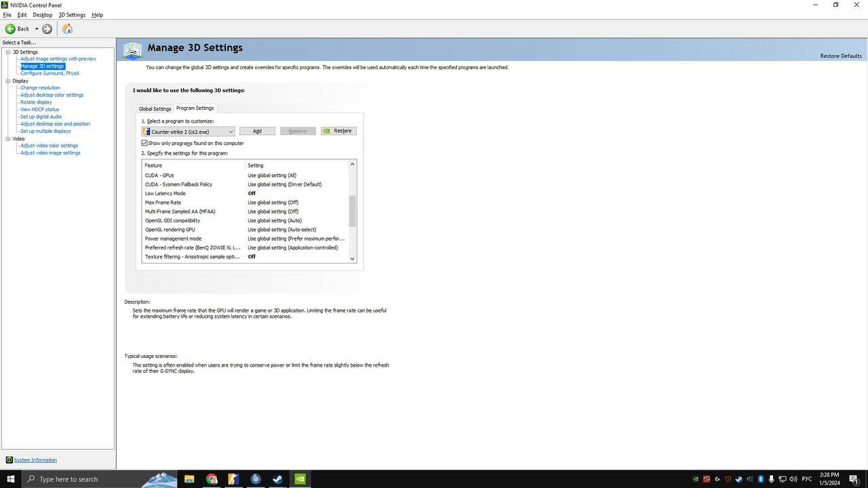The image size is (868, 488).
Task: Open 'Adjust desktop color settings'
Action: (52, 95)
